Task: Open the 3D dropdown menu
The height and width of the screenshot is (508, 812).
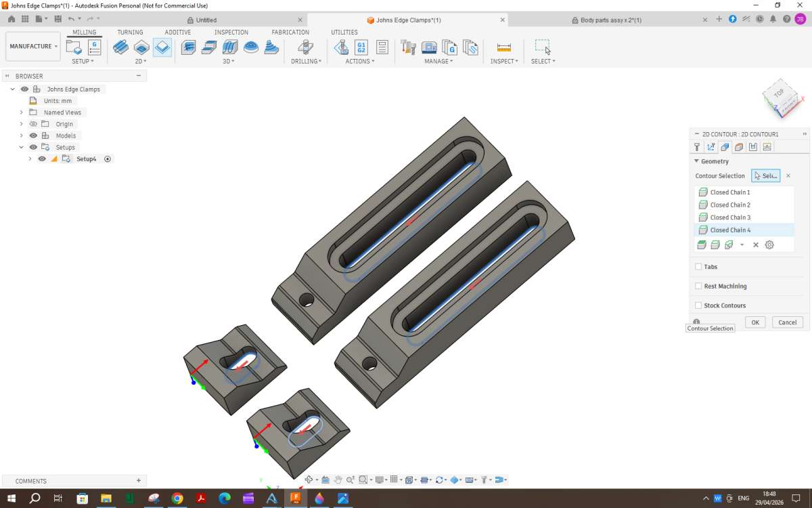Action: click(229, 61)
